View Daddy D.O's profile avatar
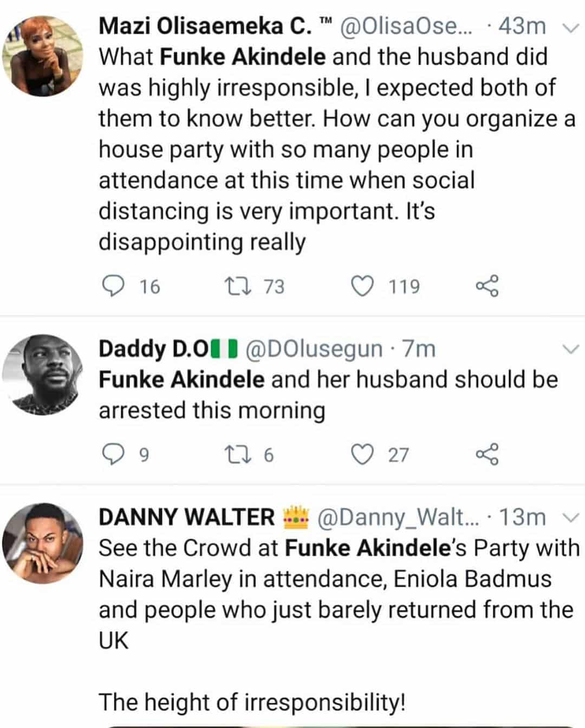 click(43, 375)
